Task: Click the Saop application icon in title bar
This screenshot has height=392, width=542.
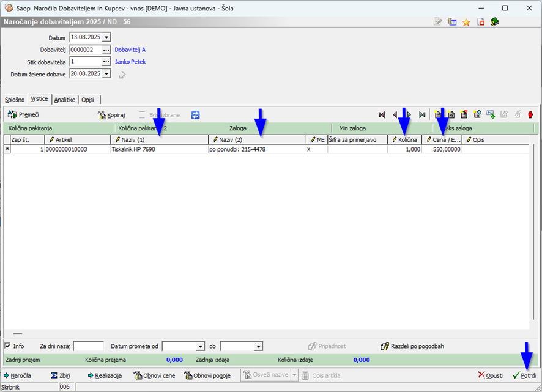Action: tap(9, 8)
